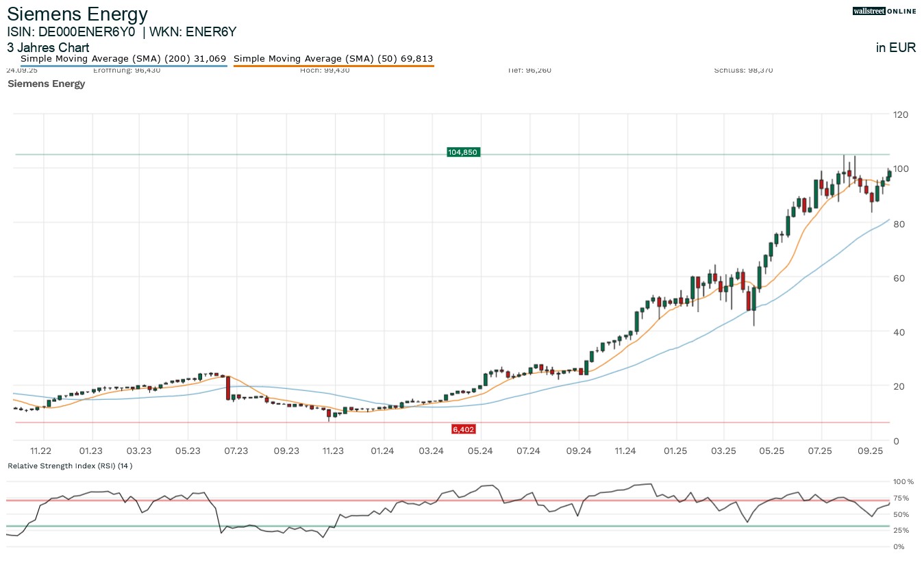Click the small bold Siemens Energy chart label
This screenshot has width=924, height=569.
46,84
